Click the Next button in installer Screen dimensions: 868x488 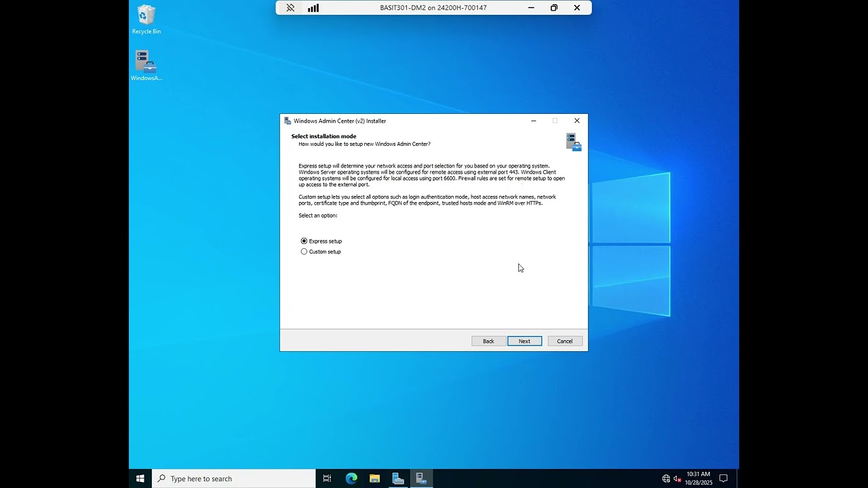point(525,341)
